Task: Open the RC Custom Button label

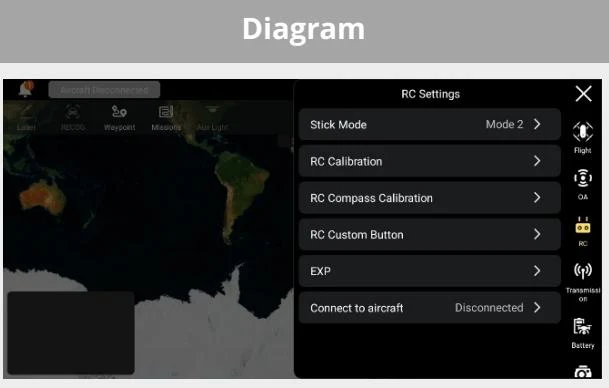Action: pos(357,235)
